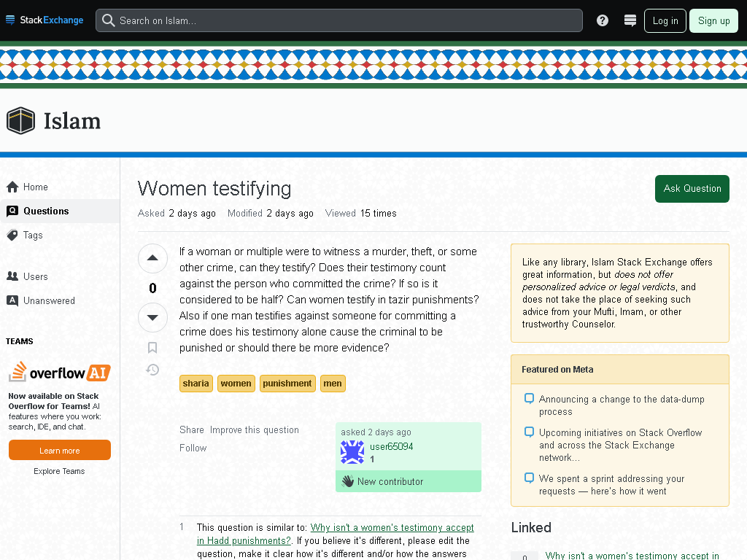Image resolution: width=747 pixels, height=560 pixels.
Task: Open Users in the left navigation
Action: coord(60,276)
